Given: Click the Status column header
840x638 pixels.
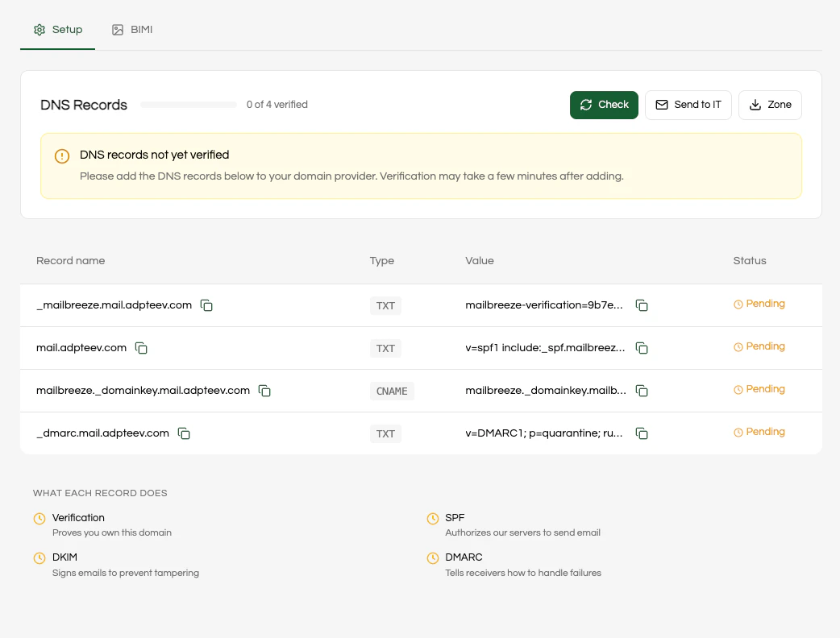Looking at the screenshot, I should pyautogui.click(x=750, y=261).
